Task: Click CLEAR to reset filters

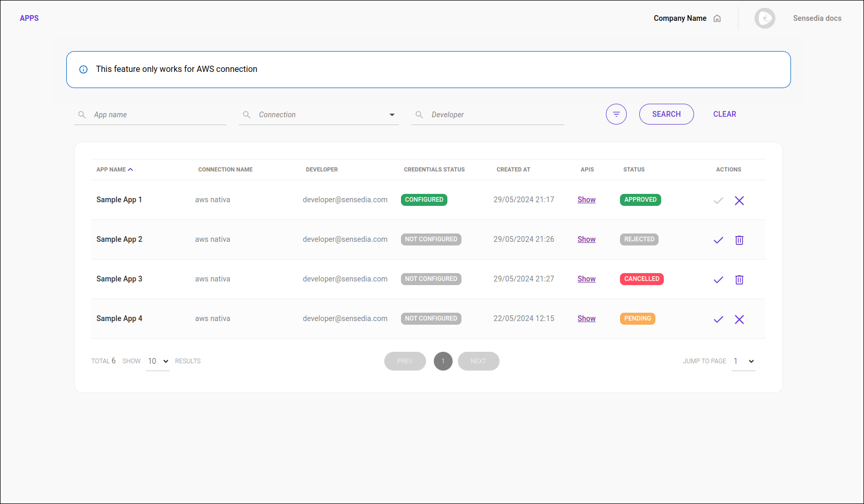Action: [724, 114]
